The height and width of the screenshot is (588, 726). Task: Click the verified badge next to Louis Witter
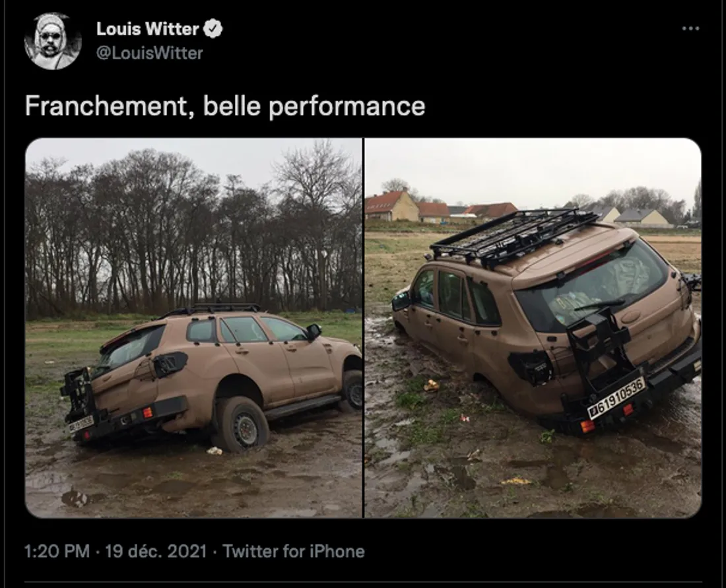(x=213, y=28)
